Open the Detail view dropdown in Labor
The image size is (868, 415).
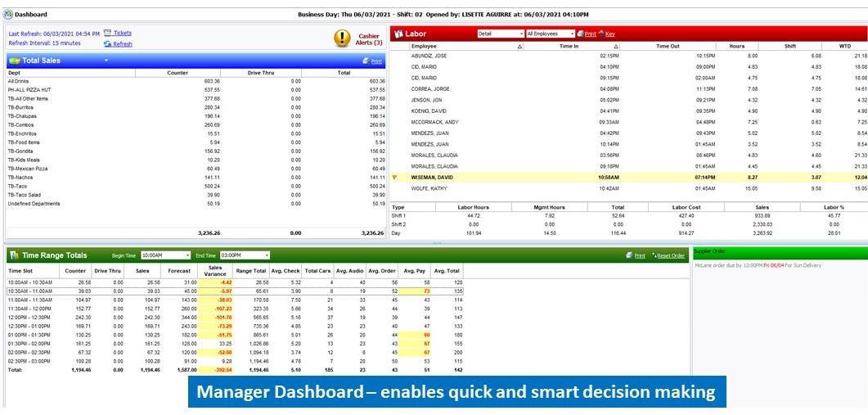click(x=520, y=34)
